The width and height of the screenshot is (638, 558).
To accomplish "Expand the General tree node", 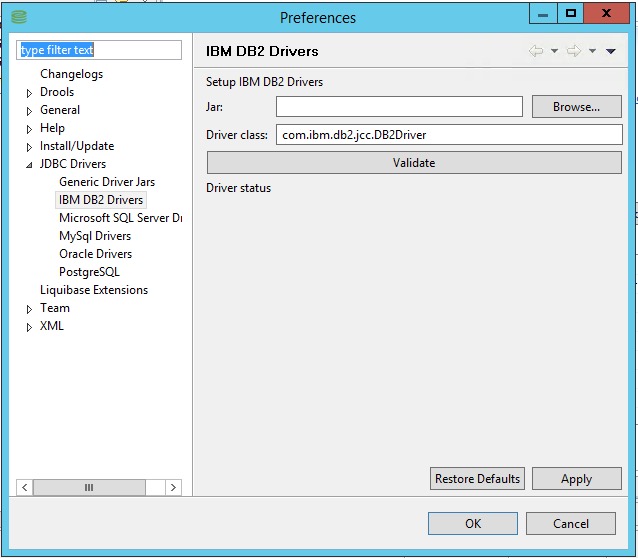I will tap(29, 111).
